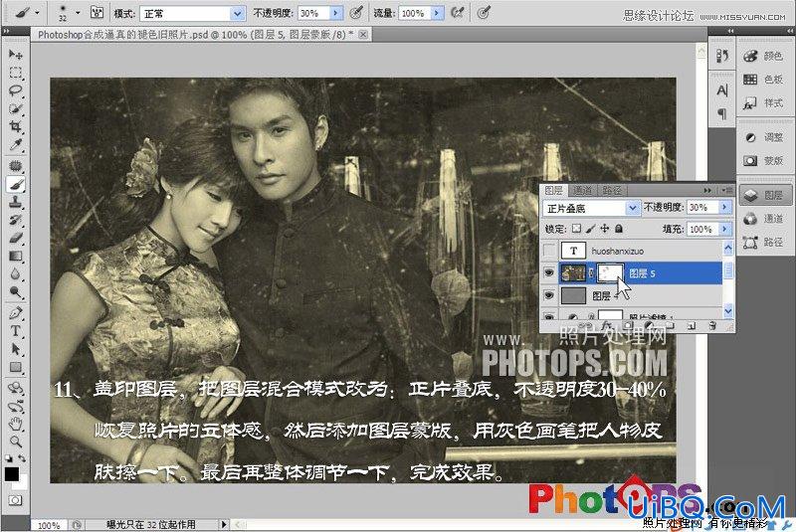Enable airbrush mode
The image size is (796, 532).
[458, 13]
